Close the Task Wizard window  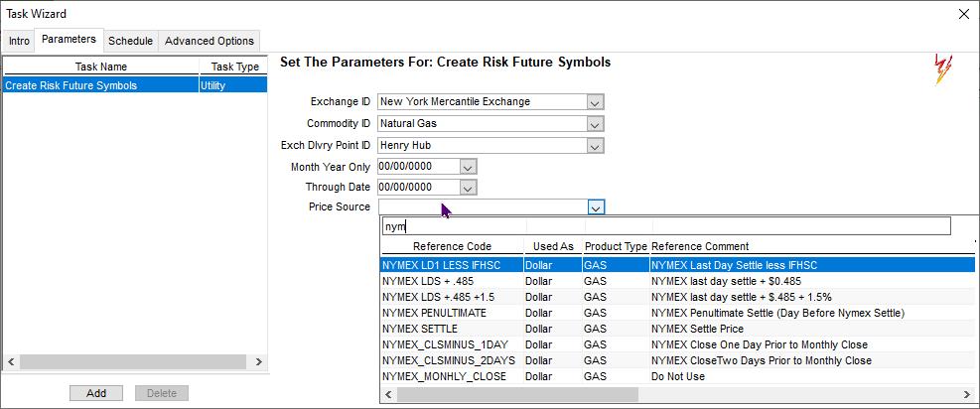[x=963, y=14]
